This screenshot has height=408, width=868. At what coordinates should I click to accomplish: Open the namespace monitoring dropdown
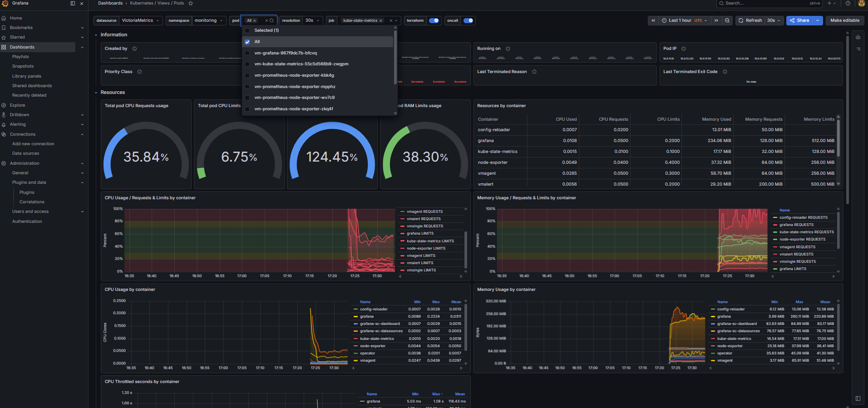tap(209, 20)
